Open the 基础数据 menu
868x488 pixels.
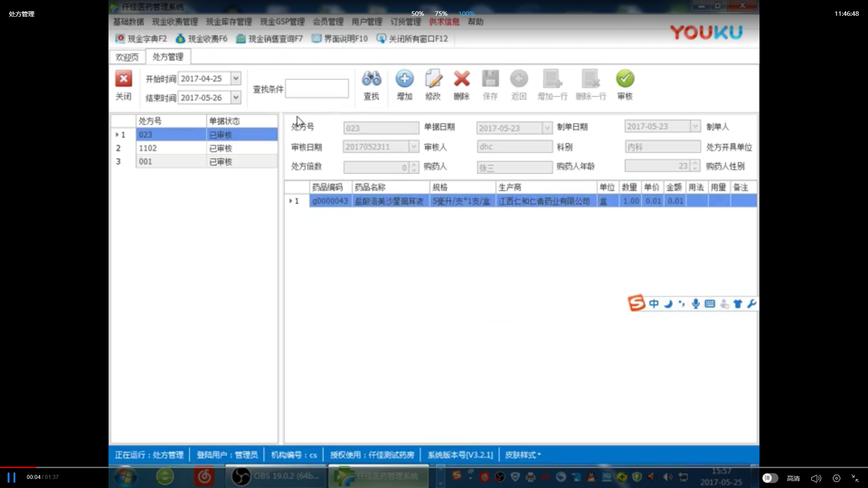click(128, 22)
